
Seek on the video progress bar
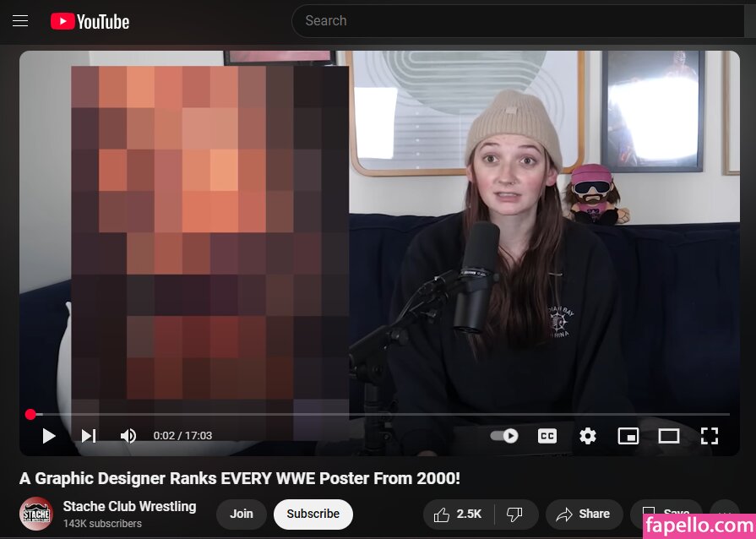coord(380,414)
